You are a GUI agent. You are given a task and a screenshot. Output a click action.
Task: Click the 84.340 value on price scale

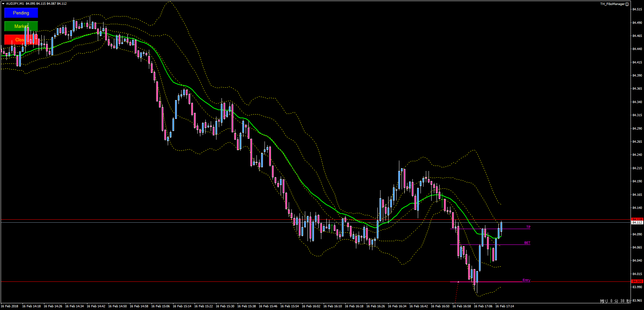click(x=637, y=102)
